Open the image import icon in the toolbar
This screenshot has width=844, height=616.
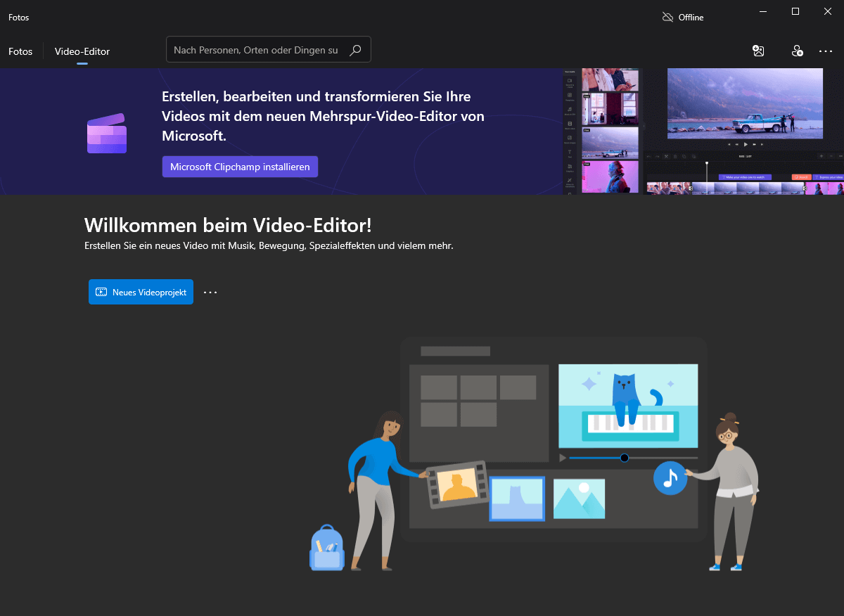point(758,51)
